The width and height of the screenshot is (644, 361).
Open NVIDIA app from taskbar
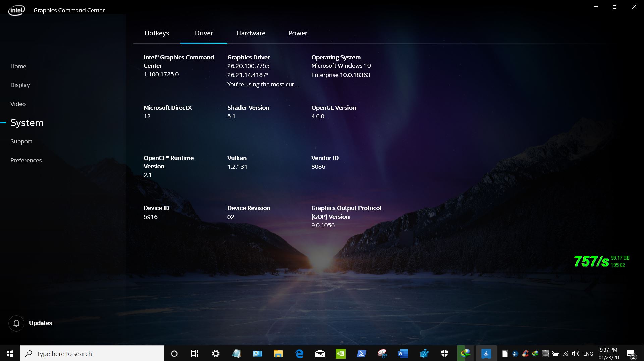(340, 353)
